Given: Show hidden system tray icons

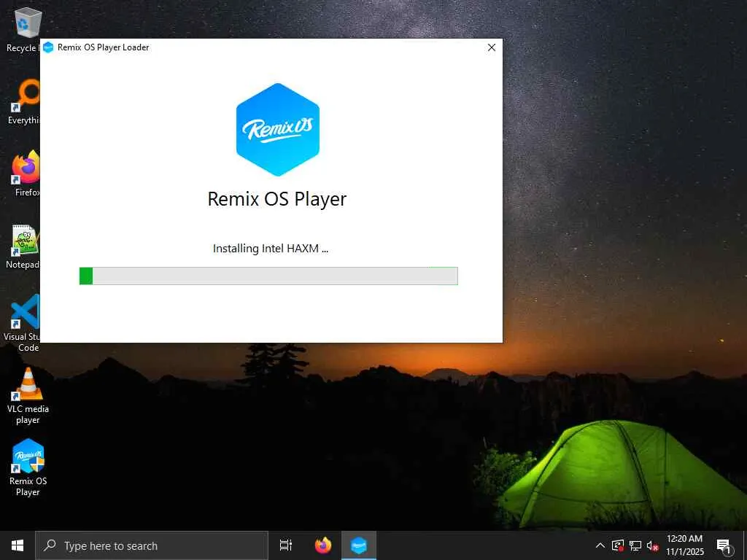Looking at the screenshot, I should (x=600, y=545).
